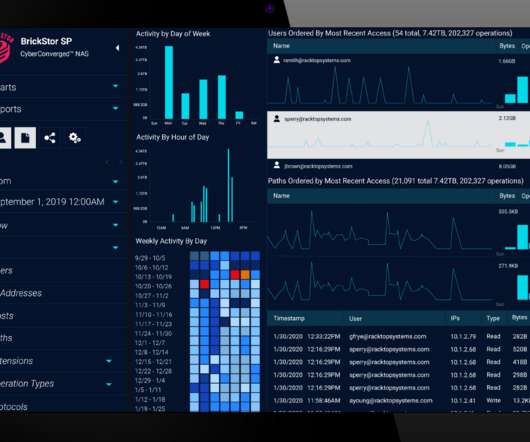Open the Protocols sidebar item
This screenshot has width=530, height=442.
coord(14,407)
